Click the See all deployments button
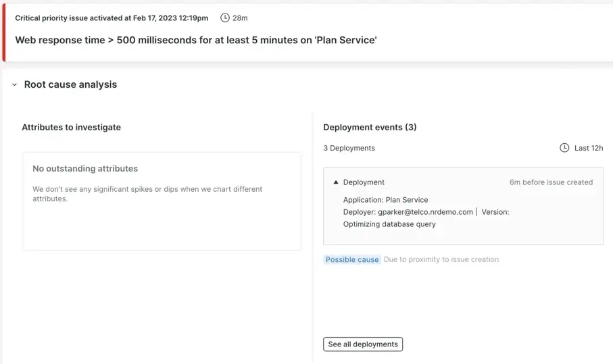Image resolution: width=613 pixels, height=364 pixels. point(363,344)
